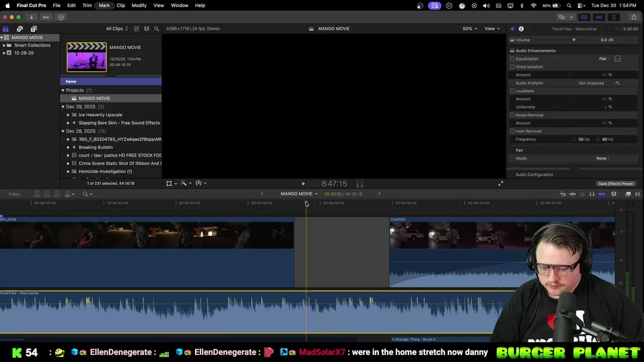Screen dimensions: 644x362
Task: Open the File menu
Action: [x=57, y=6]
